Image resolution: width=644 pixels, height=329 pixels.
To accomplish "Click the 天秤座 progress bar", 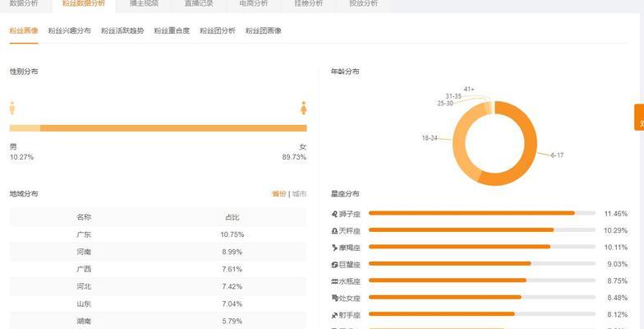I will coord(482,230).
